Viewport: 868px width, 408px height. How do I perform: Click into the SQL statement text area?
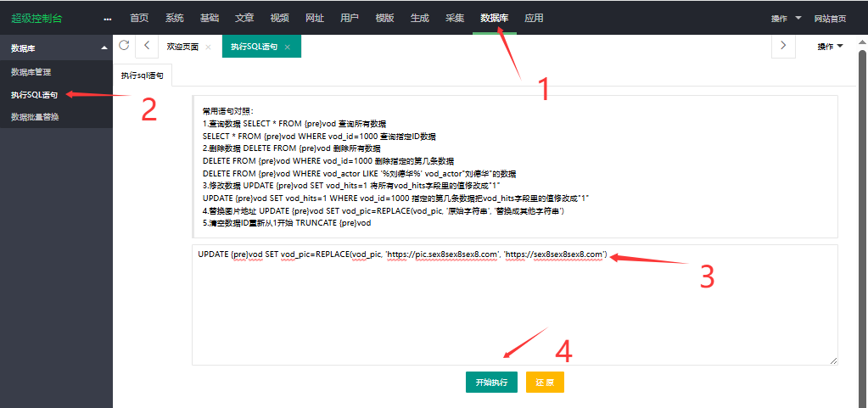click(515, 305)
